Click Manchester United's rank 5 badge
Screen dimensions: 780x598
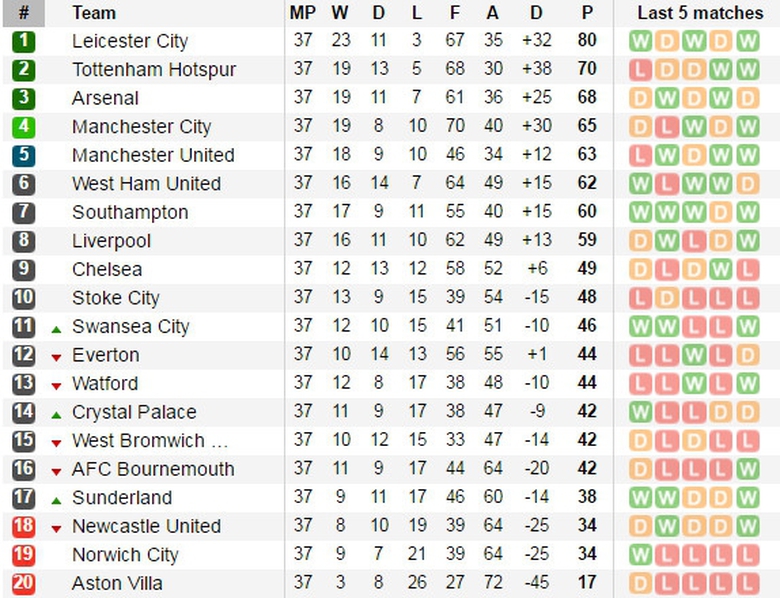[24, 156]
